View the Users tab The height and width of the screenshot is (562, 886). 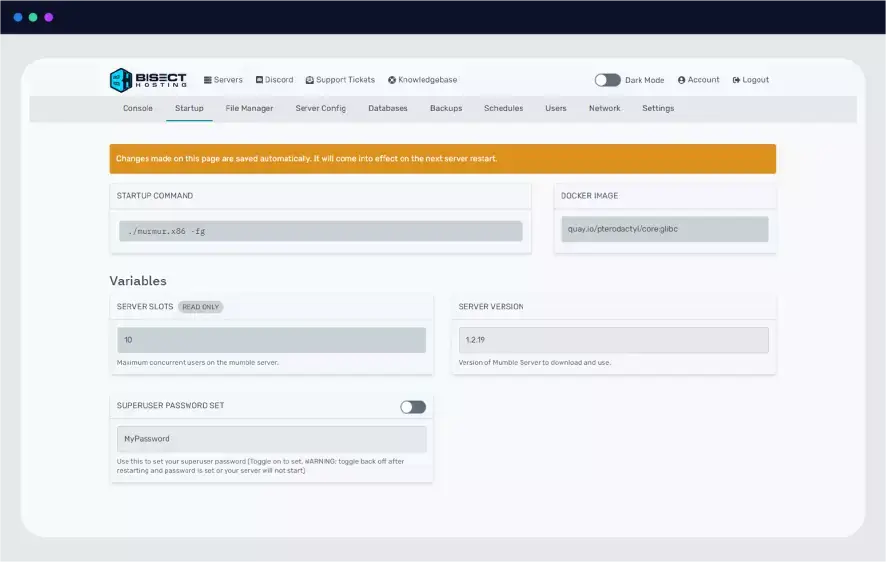(x=555, y=108)
